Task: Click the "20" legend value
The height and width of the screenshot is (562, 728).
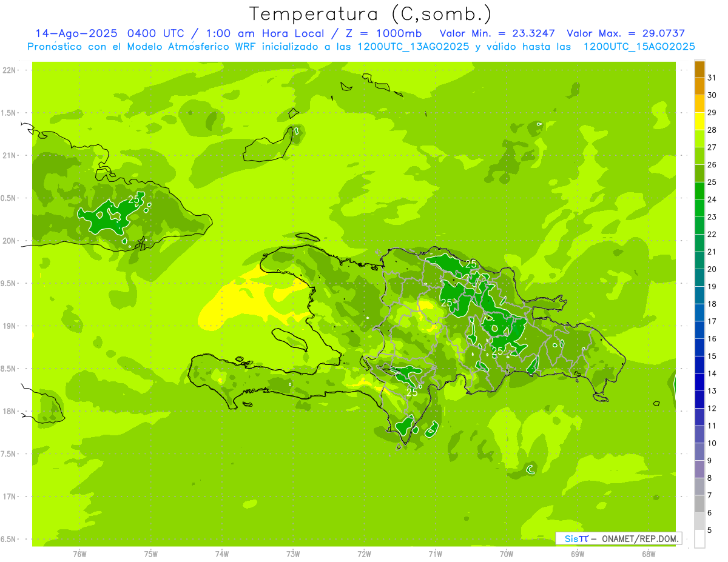Action: (x=712, y=269)
